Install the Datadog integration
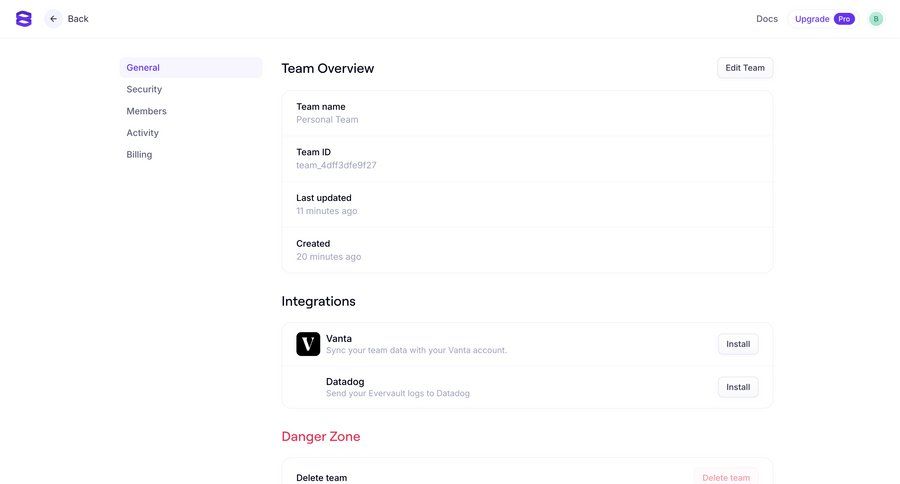This screenshot has height=484, width=900. (x=738, y=387)
